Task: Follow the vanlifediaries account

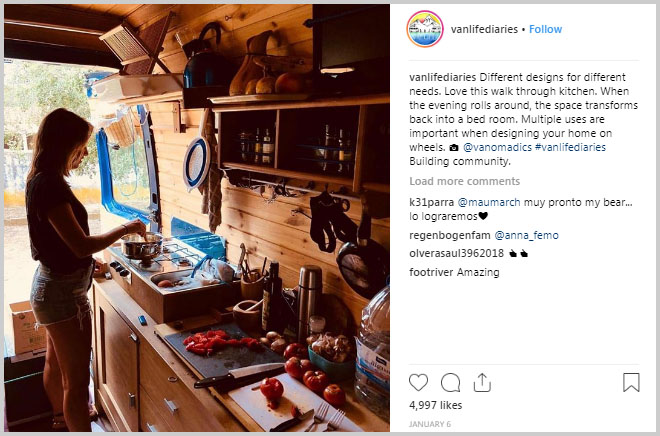Action: (545, 29)
